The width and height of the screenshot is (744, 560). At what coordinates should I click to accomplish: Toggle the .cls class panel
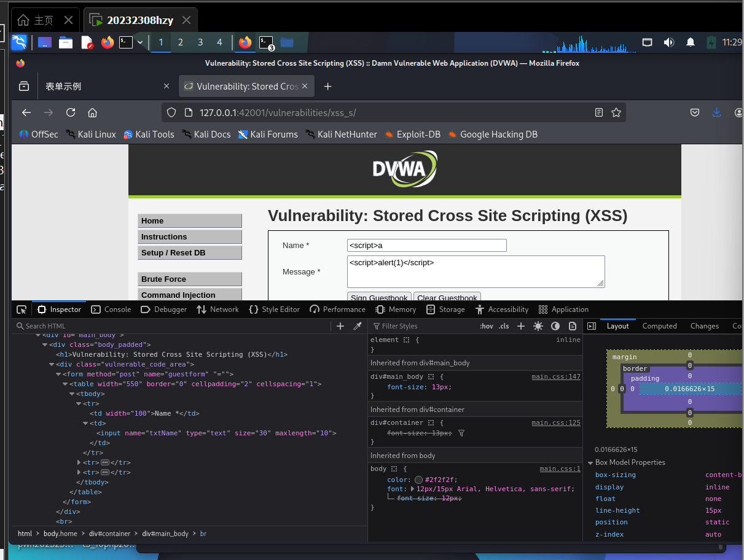[504, 326]
